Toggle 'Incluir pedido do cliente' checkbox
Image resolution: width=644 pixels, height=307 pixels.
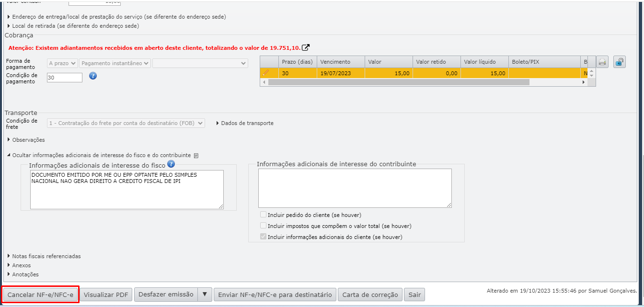point(263,215)
